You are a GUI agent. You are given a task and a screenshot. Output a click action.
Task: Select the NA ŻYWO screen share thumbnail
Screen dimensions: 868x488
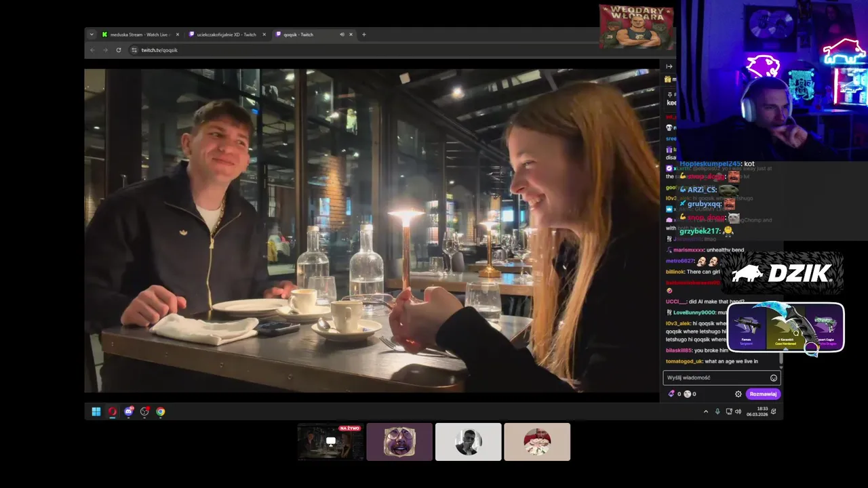coord(330,442)
